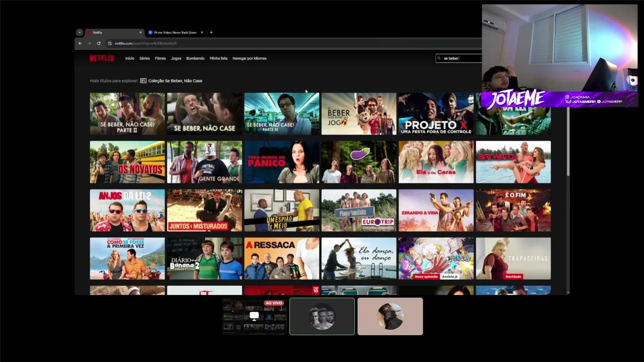The image size is (644, 362).
Task: Open Gente Grande thumbnail
Action: pyautogui.click(x=204, y=162)
